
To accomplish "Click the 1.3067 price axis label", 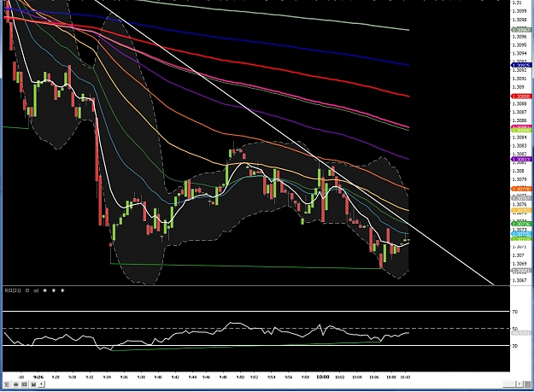I will [519, 280].
